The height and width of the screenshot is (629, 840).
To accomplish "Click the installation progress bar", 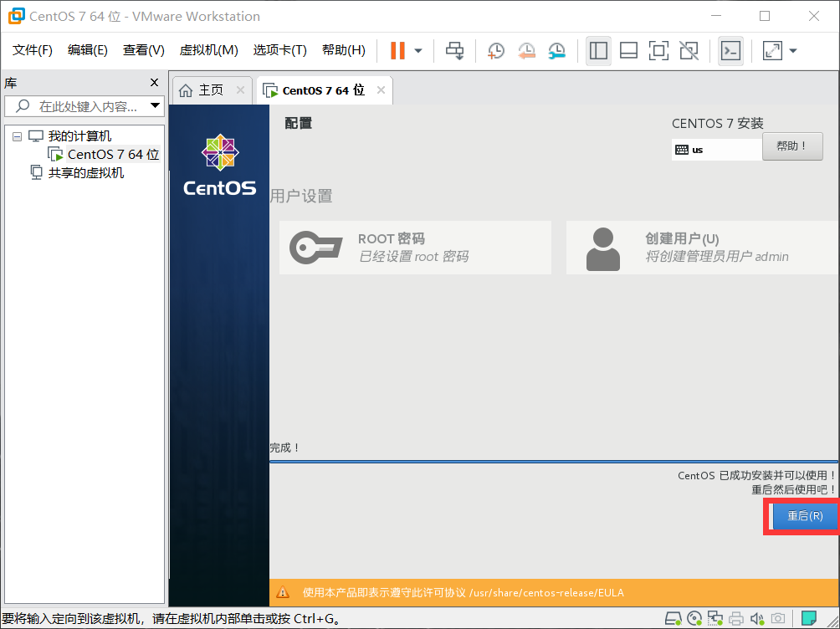I will pos(554,462).
